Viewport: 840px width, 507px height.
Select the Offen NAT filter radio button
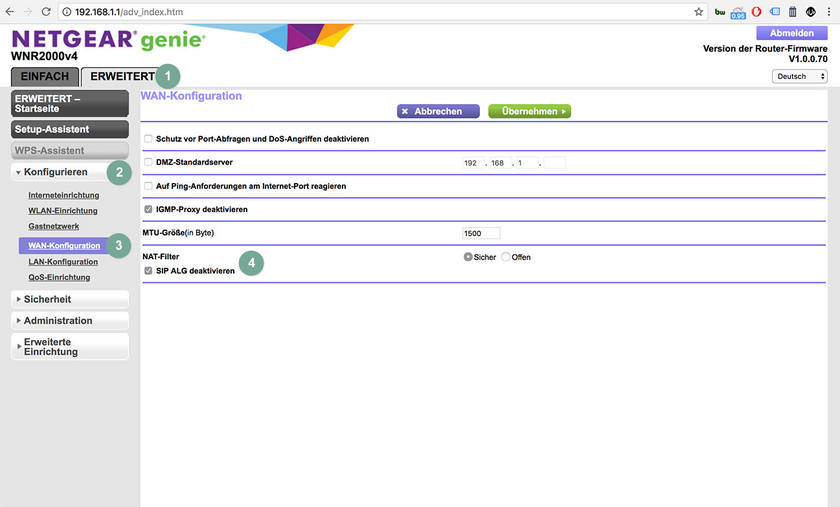[506, 257]
